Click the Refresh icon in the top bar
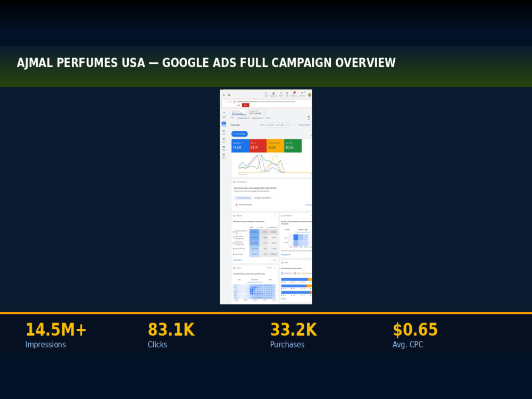The height and width of the screenshot is (399, 532). tap(281, 94)
